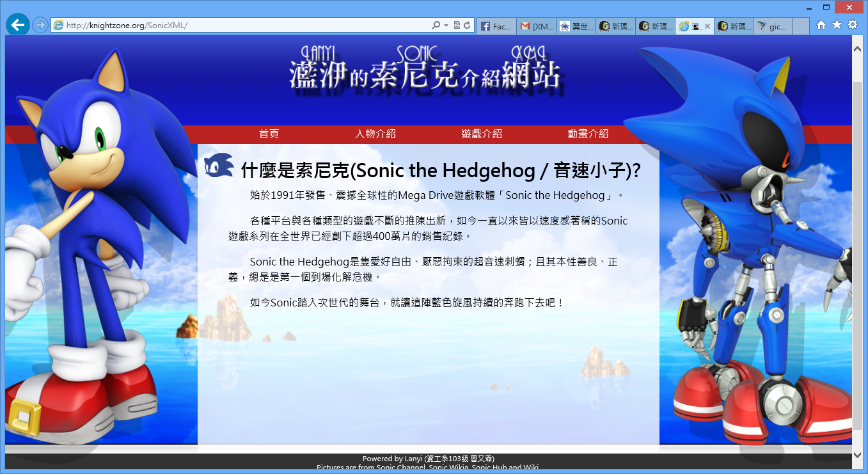Open the address bar dropdown arrow
868x474 pixels.
[x=446, y=26]
